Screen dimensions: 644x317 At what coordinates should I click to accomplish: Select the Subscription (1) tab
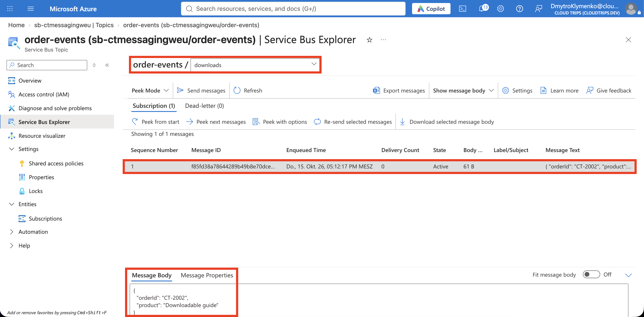tap(154, 106)
